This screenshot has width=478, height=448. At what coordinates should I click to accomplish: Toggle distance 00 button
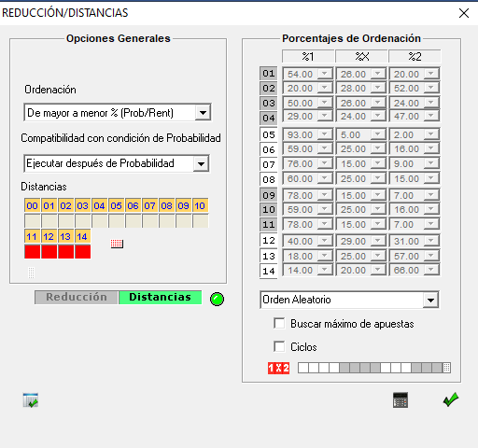pos(32,205)
